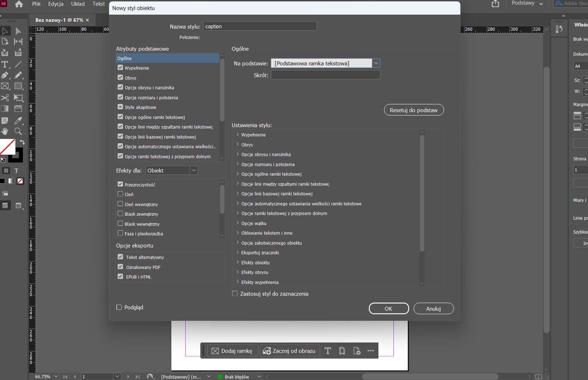Select the Rectangle tool

coord(18,86)
